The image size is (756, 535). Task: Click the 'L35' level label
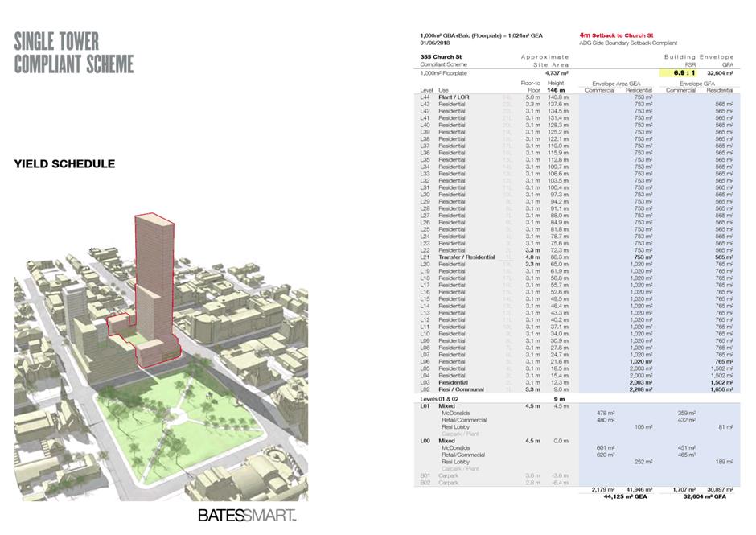click(425, 159)
